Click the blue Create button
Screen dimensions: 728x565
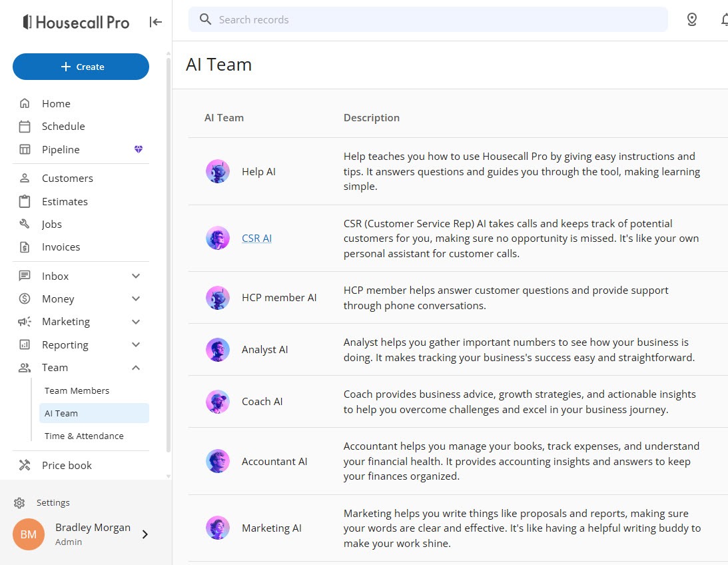tap(81, 67)
